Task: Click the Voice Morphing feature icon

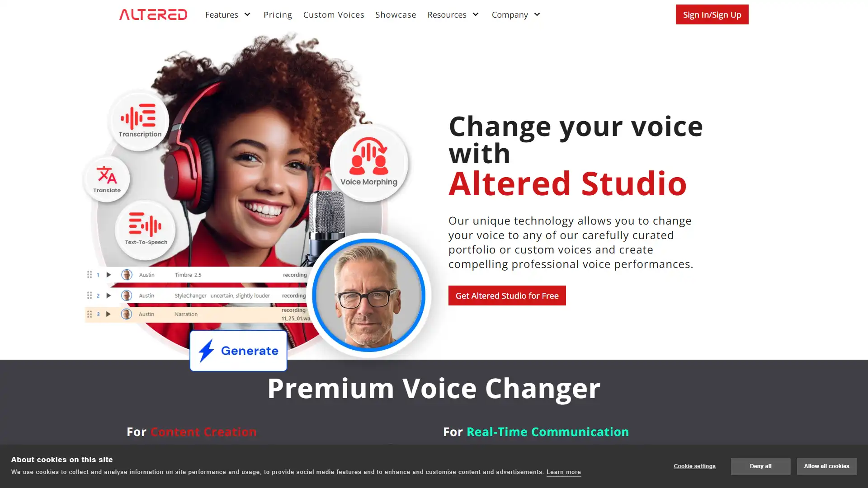Action: click(368, 161)
